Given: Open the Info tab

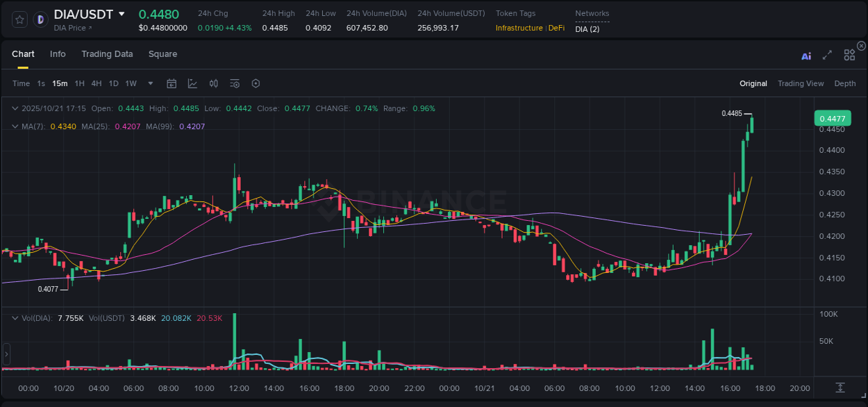Looking at the screenshot, I should pyautogui.click(x=58, y=53).
